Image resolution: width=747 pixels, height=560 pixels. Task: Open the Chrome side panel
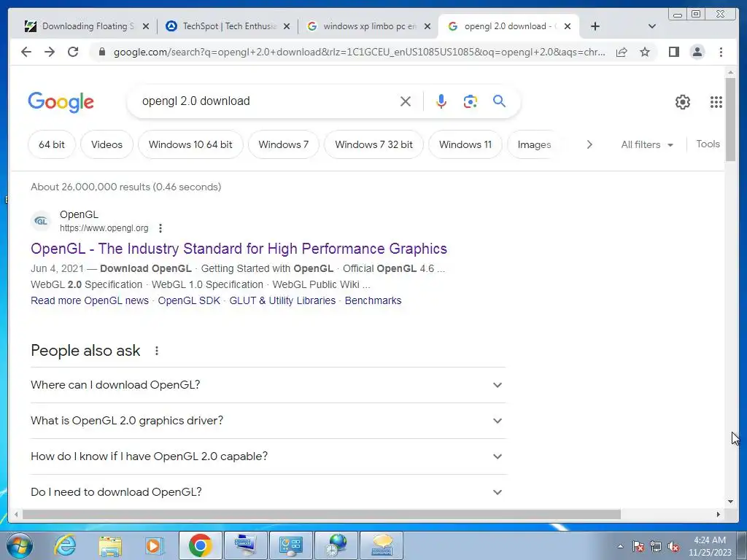click(x=673, y=52)
